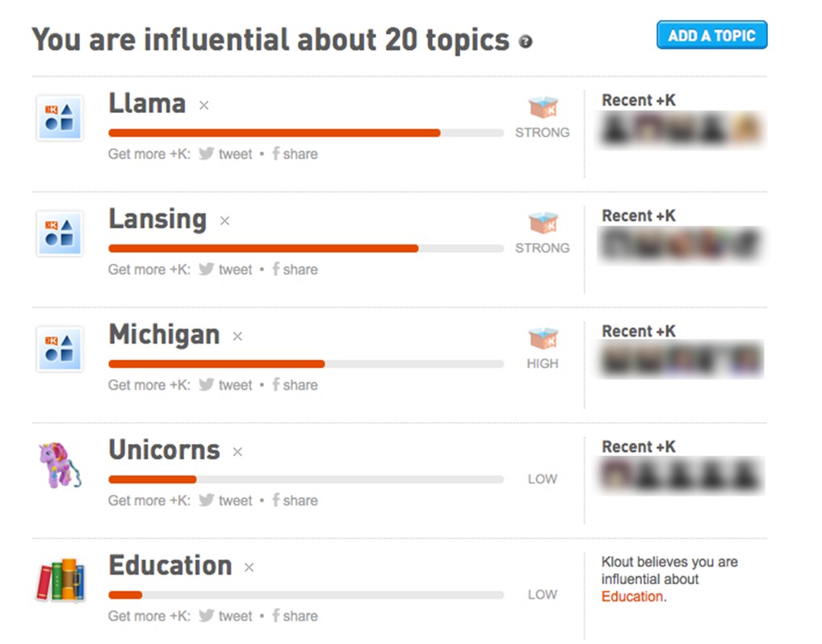The height and width of the screenshot is (644, 822).
Task: Remove the Llama topic
Action: point(204,105)
